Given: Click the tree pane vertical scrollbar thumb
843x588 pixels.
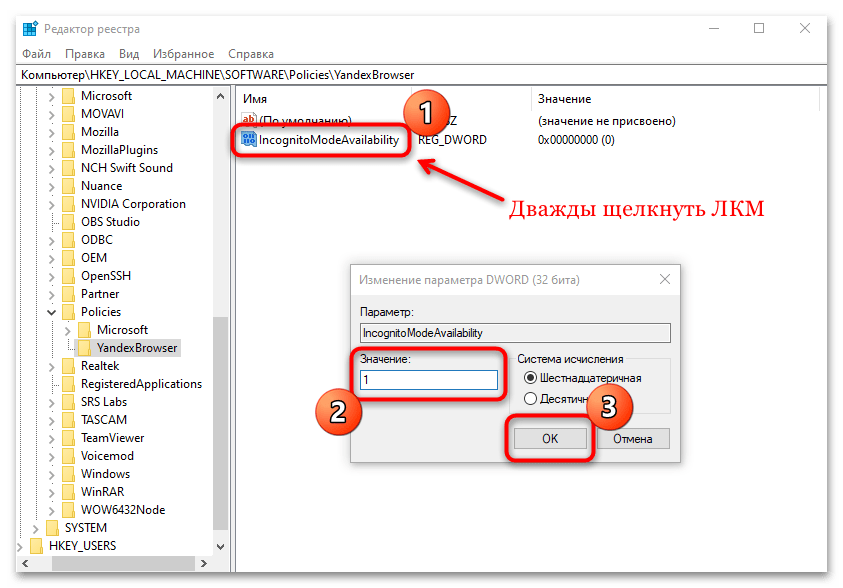Looking at the screenshot, I should pos(220,422).
